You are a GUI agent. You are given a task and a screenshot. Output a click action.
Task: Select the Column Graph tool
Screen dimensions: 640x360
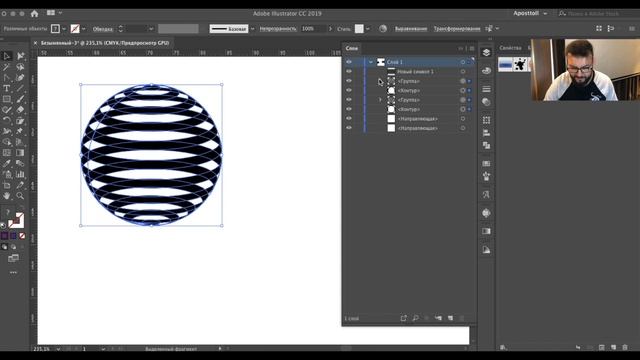pyautogui.click(x=20, y=174)
